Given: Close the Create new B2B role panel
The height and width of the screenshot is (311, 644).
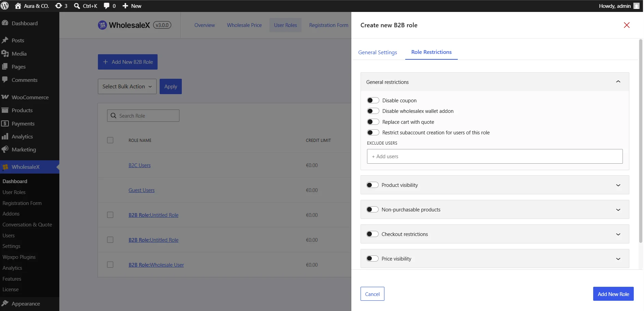Looking at the screenshot, I should click(627, 25).
